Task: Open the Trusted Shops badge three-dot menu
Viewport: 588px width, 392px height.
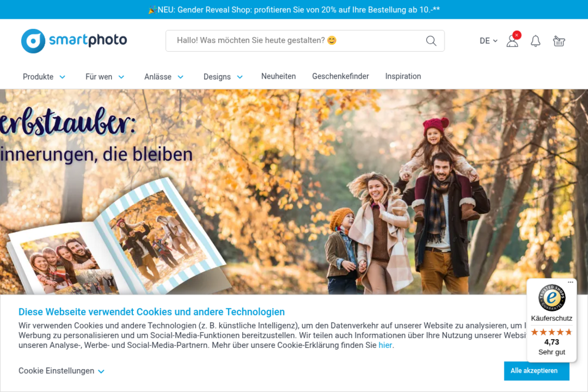Action: (570, 283)
